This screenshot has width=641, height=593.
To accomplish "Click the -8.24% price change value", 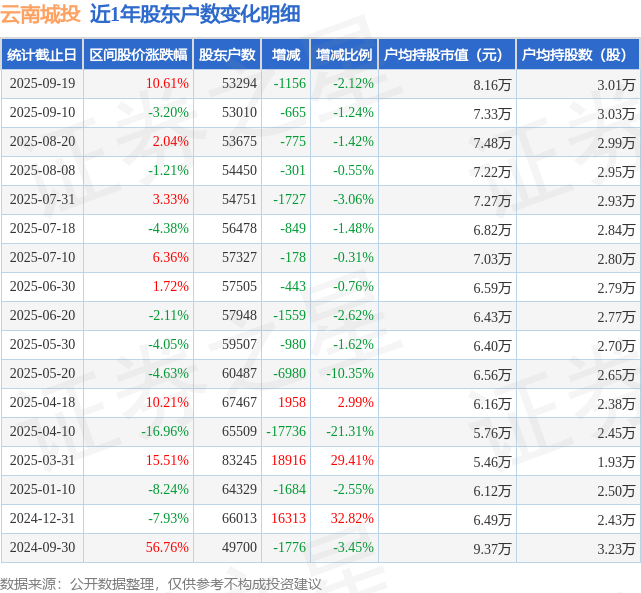I will [x=168, y=490].
